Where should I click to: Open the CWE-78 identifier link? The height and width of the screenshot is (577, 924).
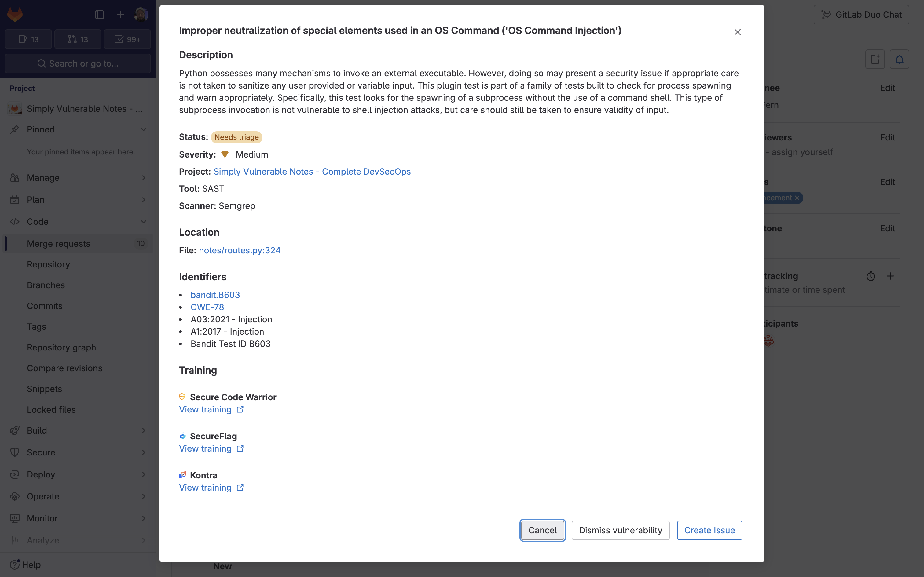click(207, 307)
